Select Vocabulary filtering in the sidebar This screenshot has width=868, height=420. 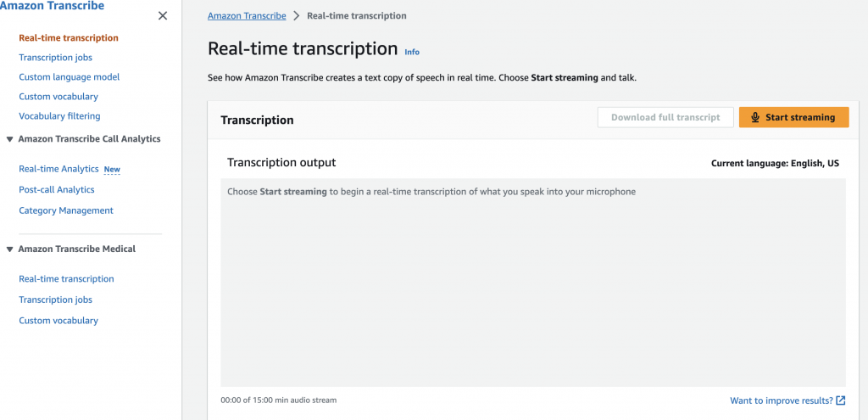click(x=59, y=116)
